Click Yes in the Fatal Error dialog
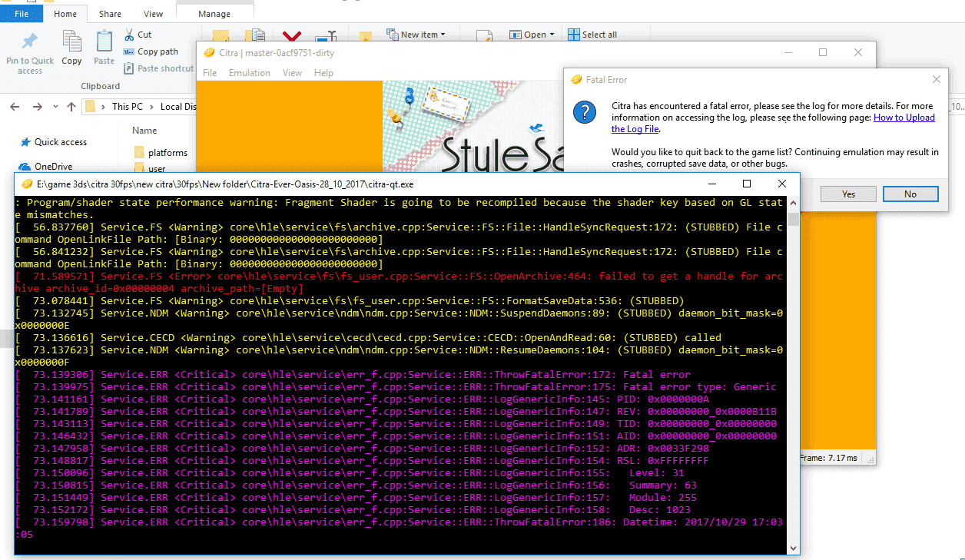Image resolution: width=965 pixels, height=560 pixels. pyautogui.click(x=848, y=194)
